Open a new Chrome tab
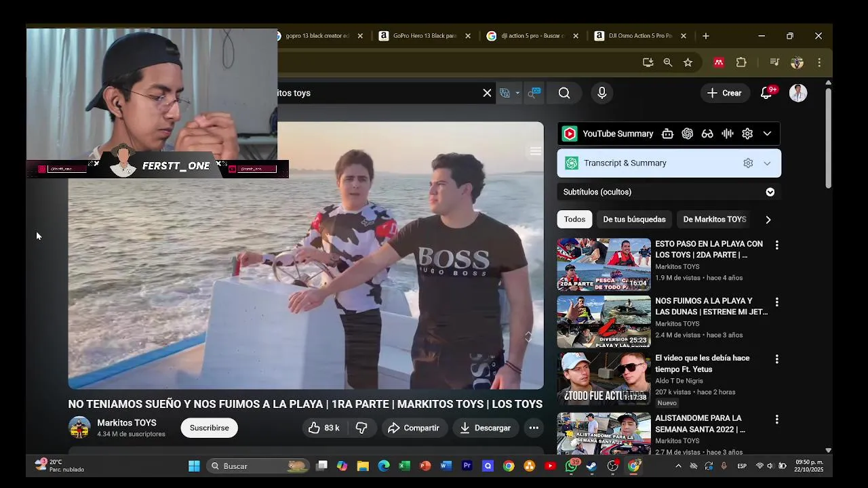 tap(706, 36)
